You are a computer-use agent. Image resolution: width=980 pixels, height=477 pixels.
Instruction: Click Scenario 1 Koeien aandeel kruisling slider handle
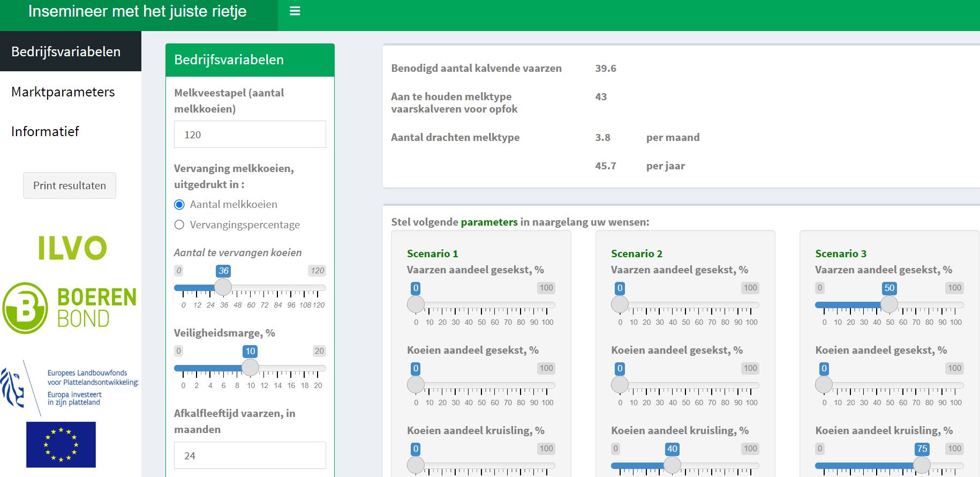point(416,465)
